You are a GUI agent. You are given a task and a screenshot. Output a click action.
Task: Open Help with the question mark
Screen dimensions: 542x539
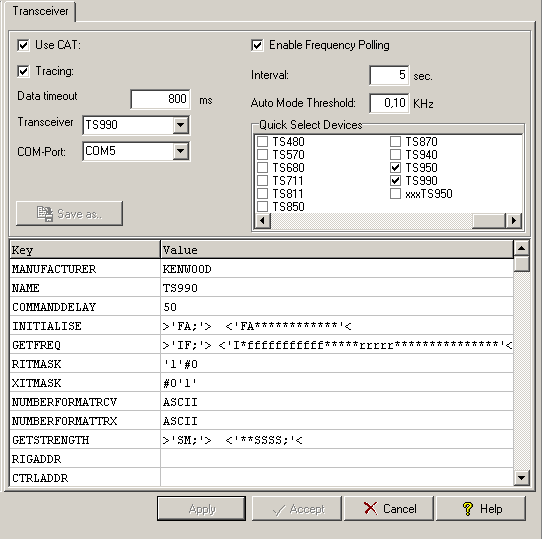tap(481, 509)
